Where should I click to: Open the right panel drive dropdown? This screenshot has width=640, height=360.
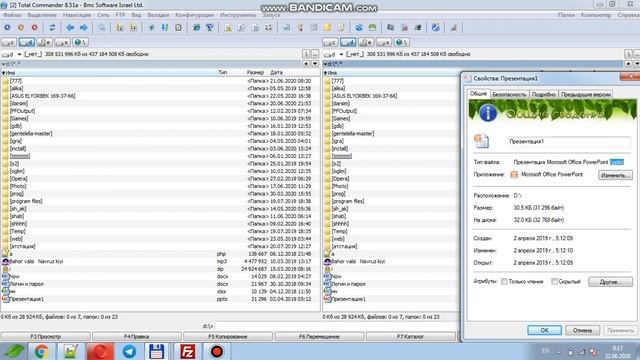[341, 54]
